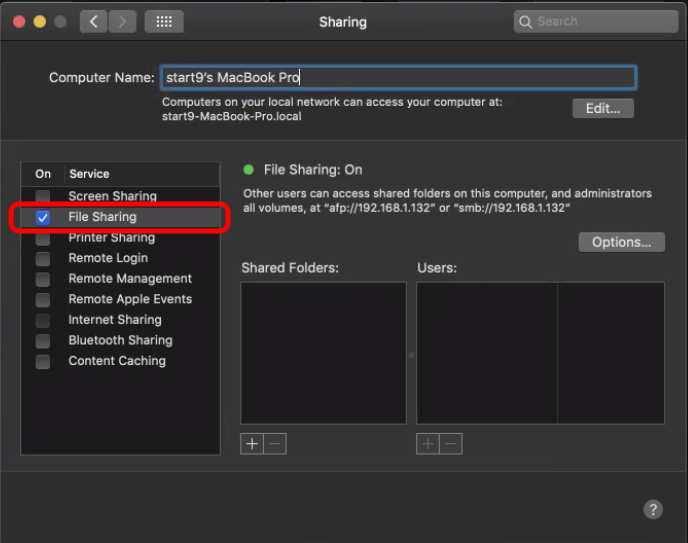688x543 pixels.
Task: Enable the Screen Sharing checkbox
Action: pos(43,197)
